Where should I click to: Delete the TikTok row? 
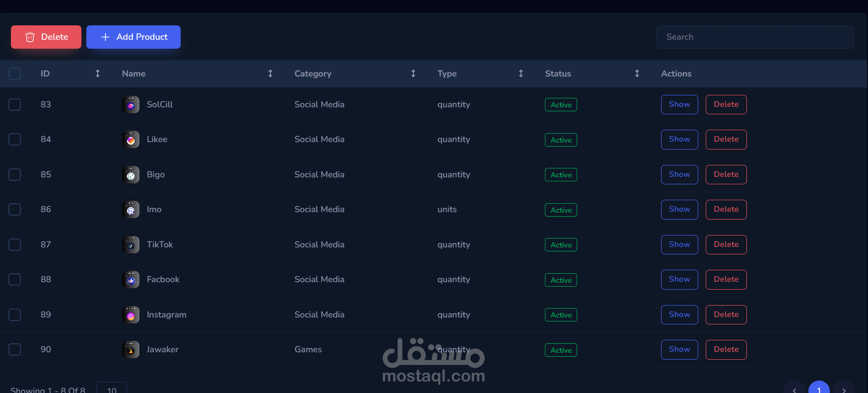pos(726,245)
